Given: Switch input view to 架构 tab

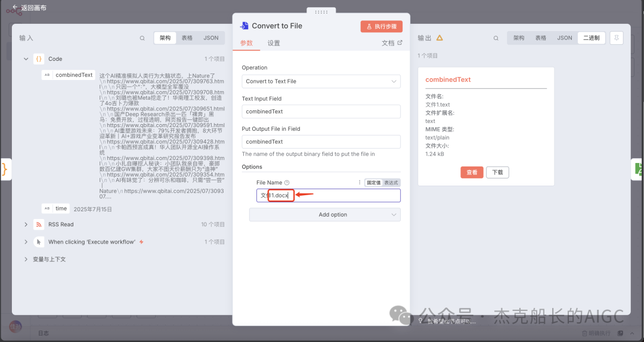Looking at the screenshot, I should (x=165, y=38).
